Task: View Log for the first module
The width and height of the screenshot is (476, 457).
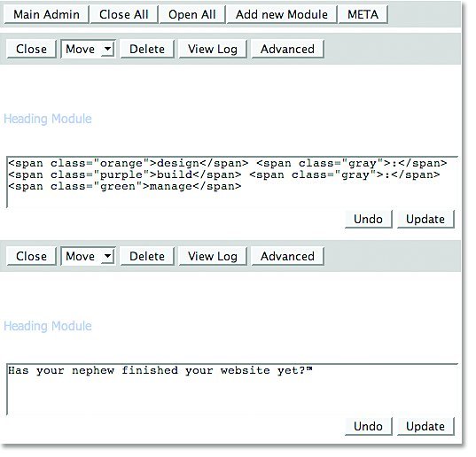Action: 213,49
